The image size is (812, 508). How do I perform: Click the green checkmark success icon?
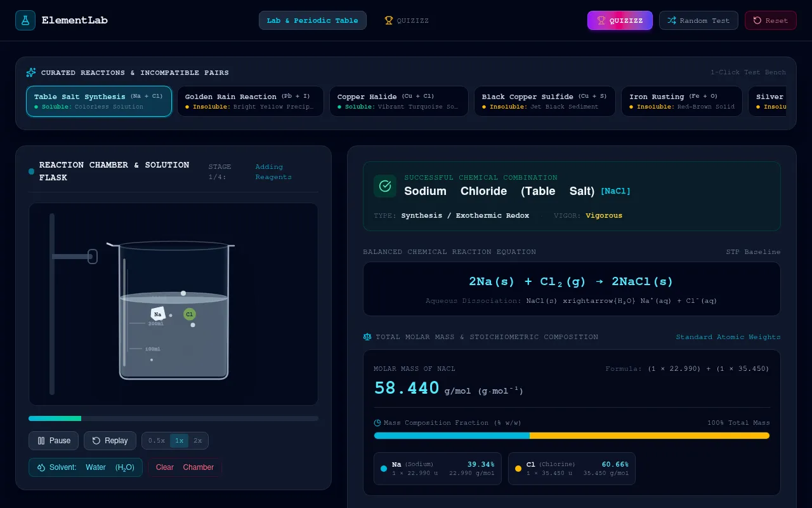[385, 186]
